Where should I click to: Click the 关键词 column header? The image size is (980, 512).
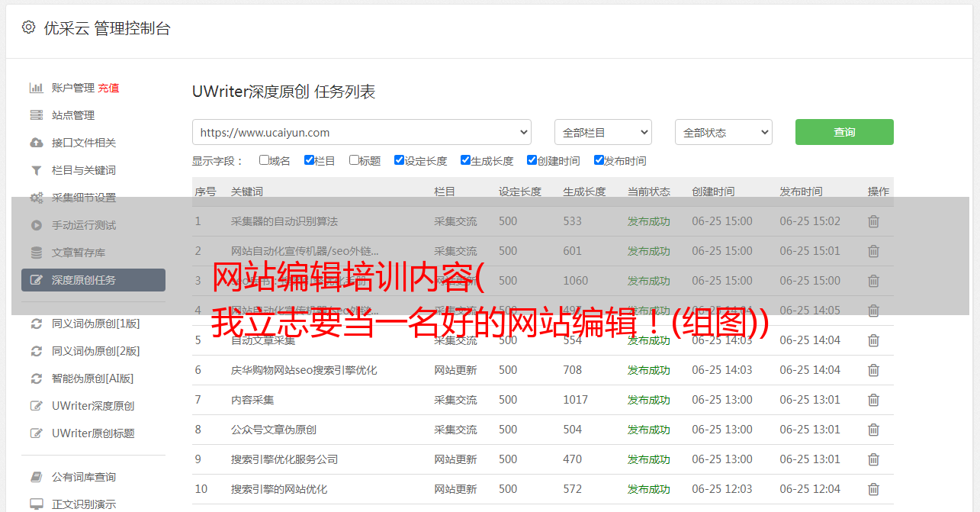pyautogui.click(x=247, y=192)
